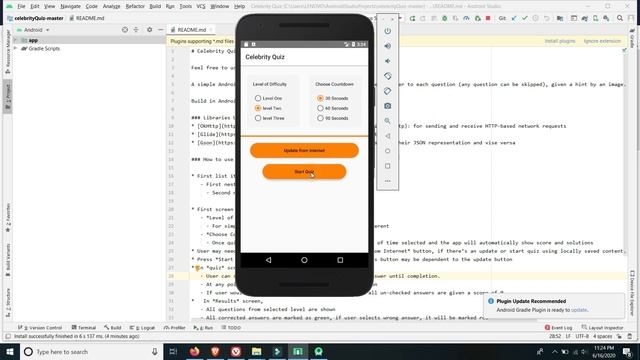Open the Navigate menu

click(70, 7)
